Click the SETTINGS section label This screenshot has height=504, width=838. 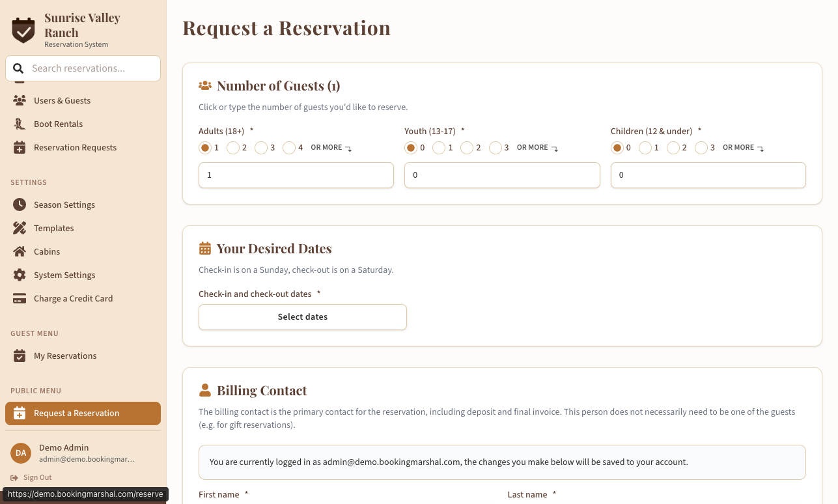tap(29, 182)
